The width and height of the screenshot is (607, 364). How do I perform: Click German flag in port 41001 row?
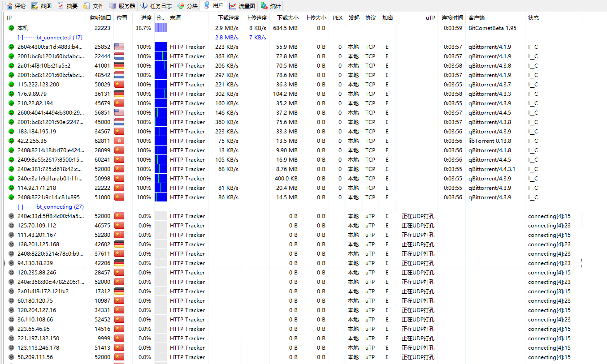[119, 65]
